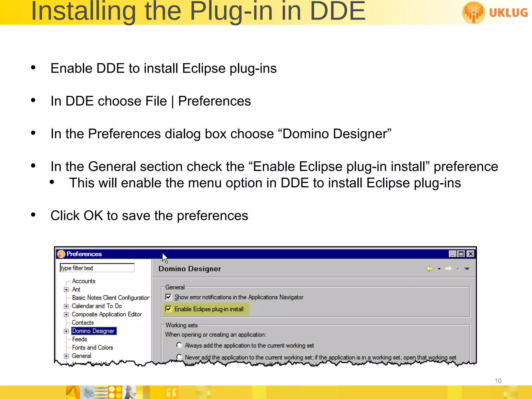Click the Preferences title bar text

84,254
